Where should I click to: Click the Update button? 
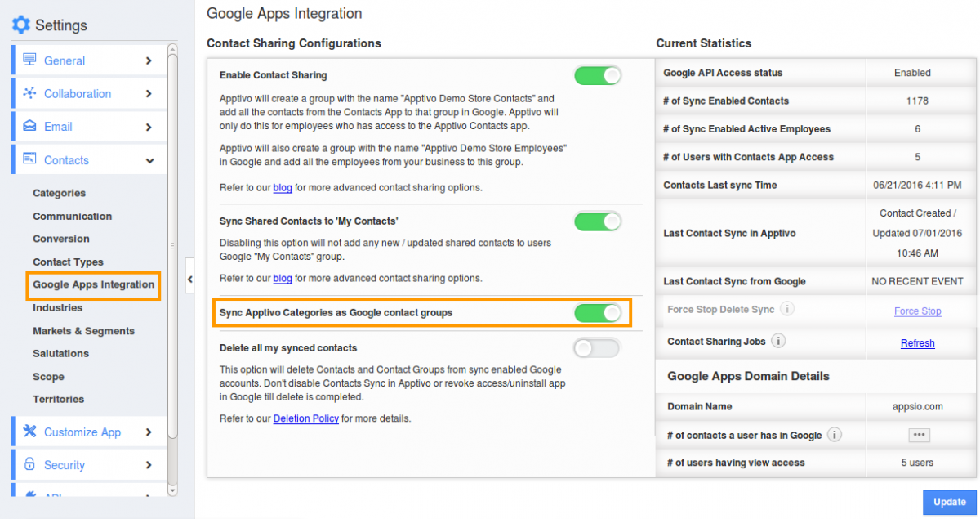(x=950, y=502)
